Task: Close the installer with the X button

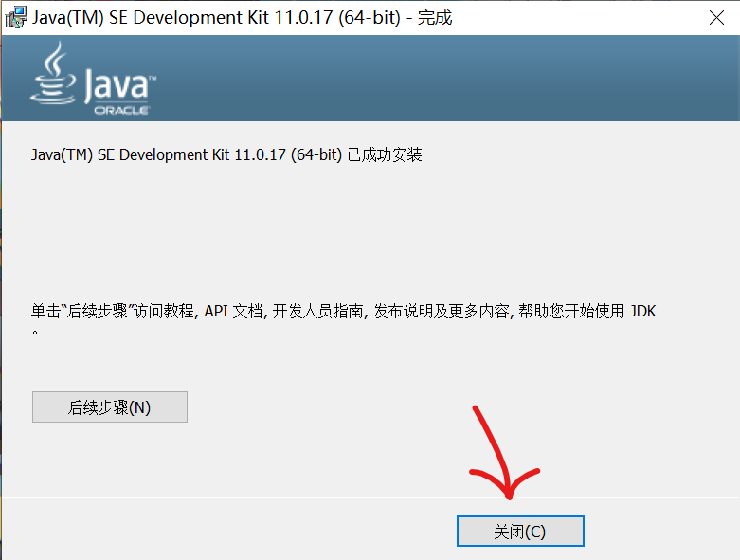Action: point(716,18)
